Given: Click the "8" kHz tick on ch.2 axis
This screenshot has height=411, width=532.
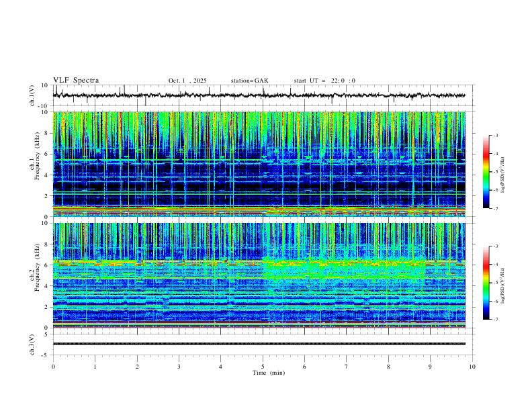Looking at the screenshot, I should click(x=47, y=244).
